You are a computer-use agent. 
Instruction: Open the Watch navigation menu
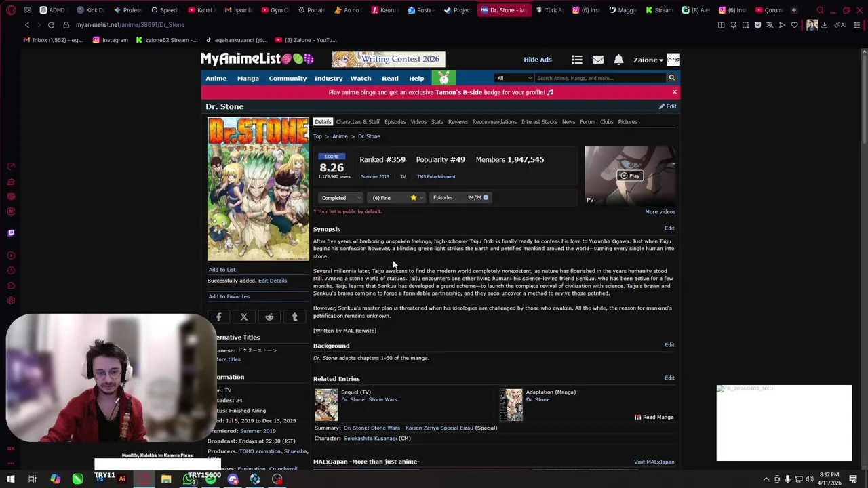[x=361, y=78]
